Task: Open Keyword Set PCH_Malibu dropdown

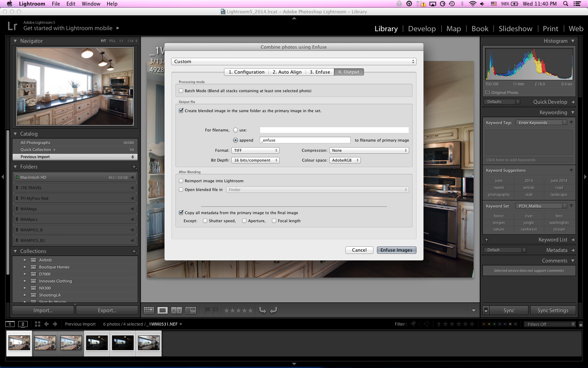Action: (x=541, y=206)
